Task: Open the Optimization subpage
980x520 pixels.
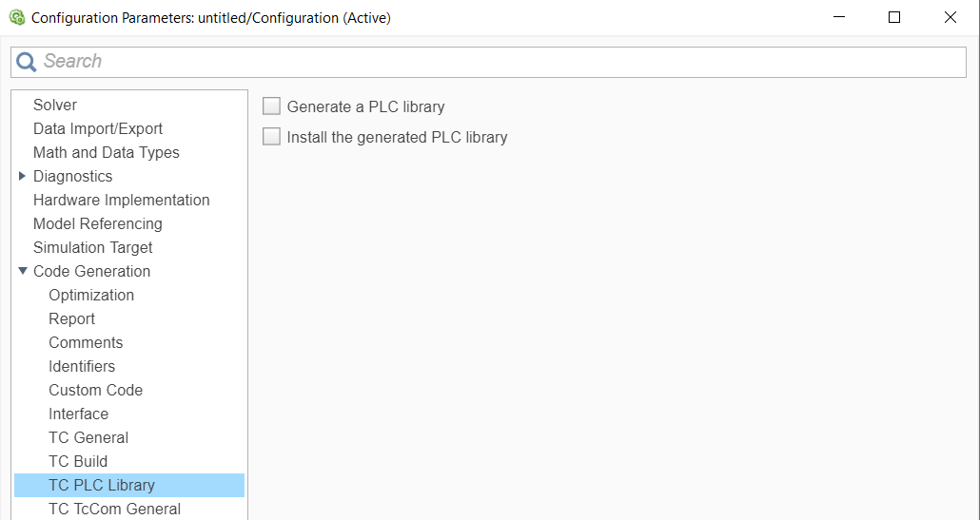Action: [x=91, y=295]
